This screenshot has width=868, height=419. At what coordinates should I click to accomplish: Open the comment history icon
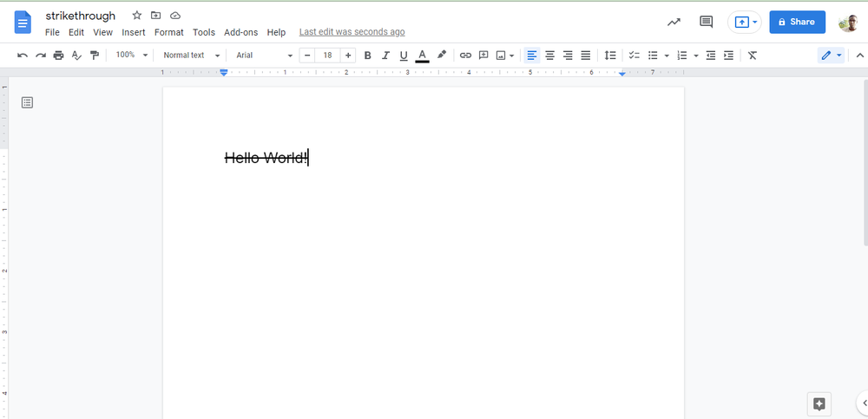point(706,22)
